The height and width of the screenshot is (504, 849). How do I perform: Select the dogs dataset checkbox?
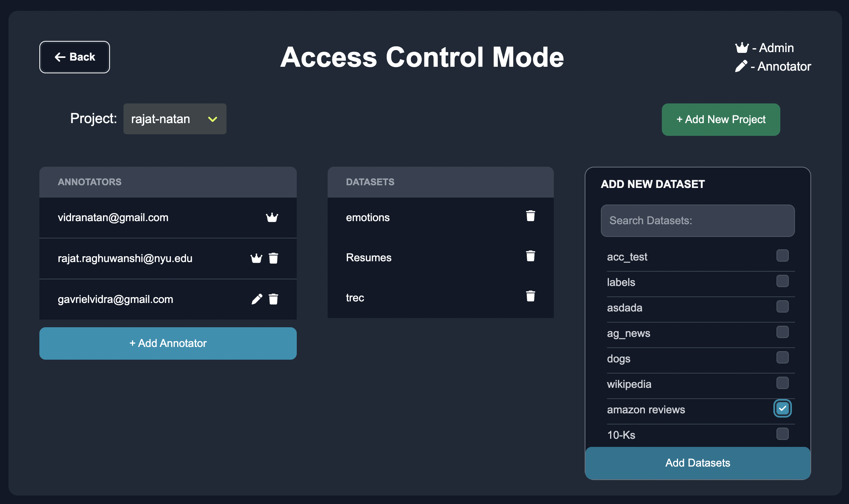[x=782, y=357]
